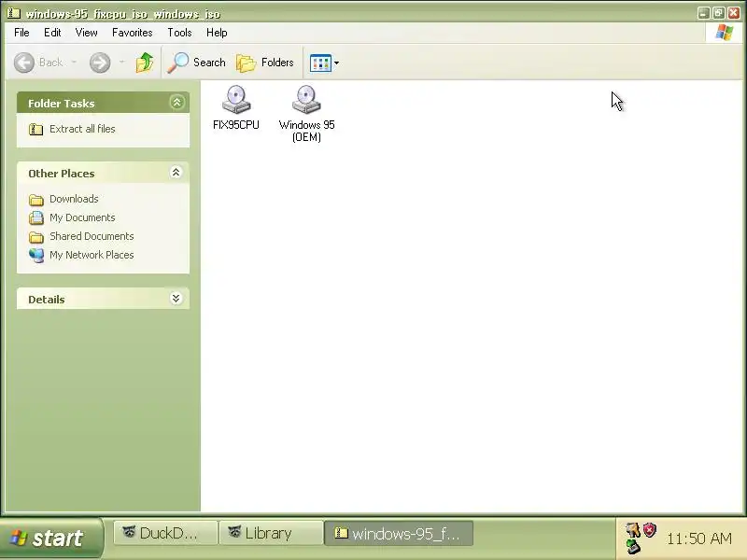
Task: Go up one folder level
Action: tap(145, 63)
